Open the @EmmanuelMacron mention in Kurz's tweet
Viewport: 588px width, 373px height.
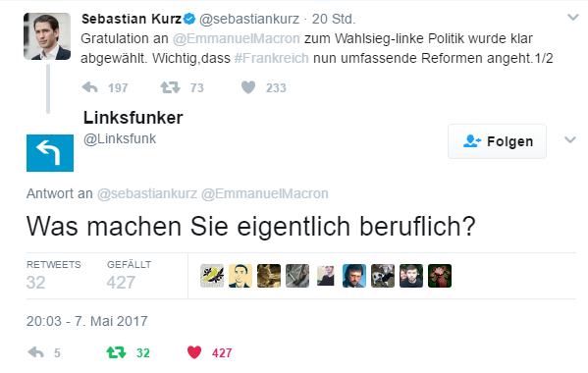click(x=237, y=38)
